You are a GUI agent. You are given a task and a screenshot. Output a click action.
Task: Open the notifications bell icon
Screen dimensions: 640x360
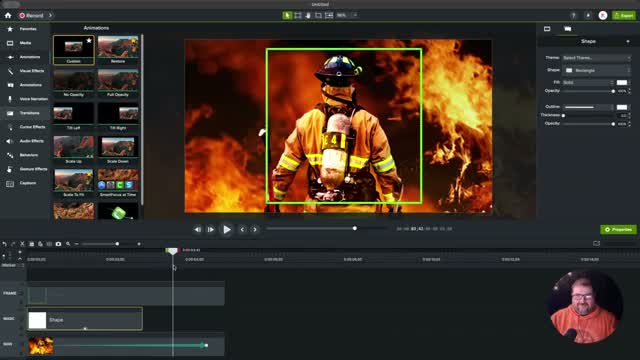point(588,16)
